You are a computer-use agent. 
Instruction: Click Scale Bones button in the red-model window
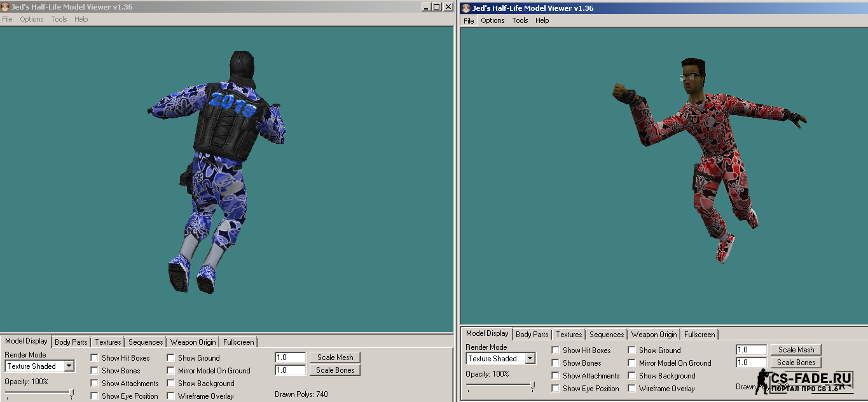[x=796, y=363]
